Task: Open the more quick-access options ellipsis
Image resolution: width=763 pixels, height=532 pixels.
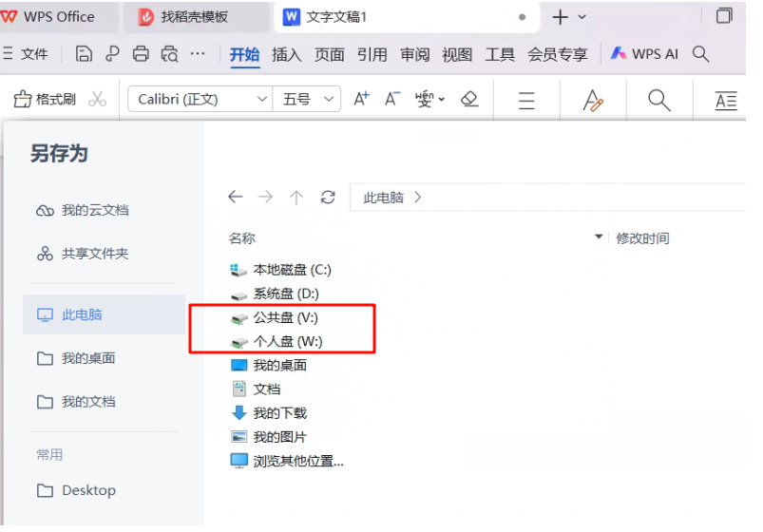Action: 197,53
